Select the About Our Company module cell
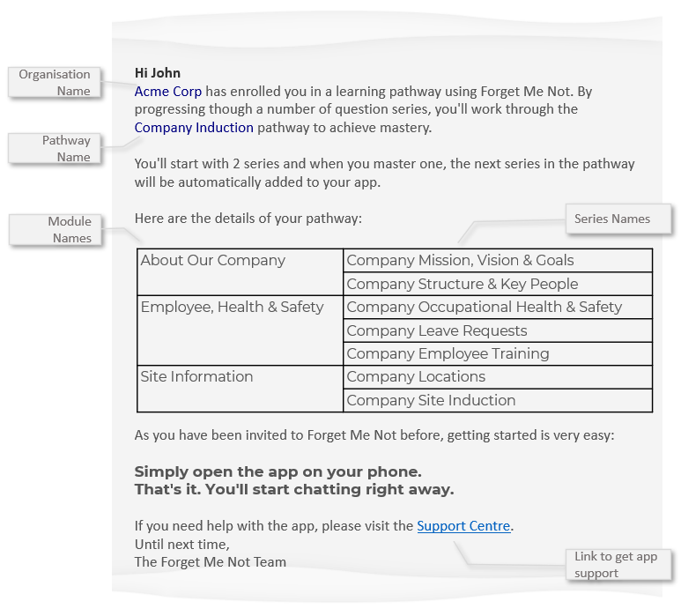The width and height of the screenshot is (681, 616). click(213, 261)
